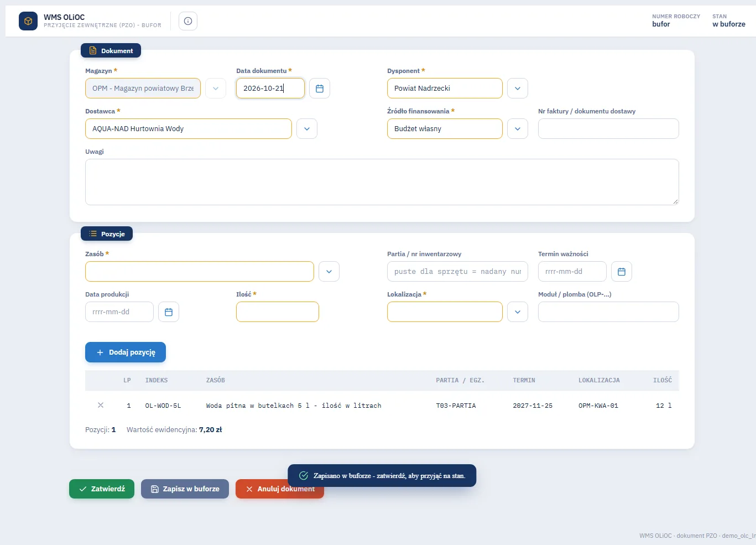Focus the Data dokumentu date field
Image resolution: width=756 pixels, height=545 pixels.
click(x=270, y=89)
